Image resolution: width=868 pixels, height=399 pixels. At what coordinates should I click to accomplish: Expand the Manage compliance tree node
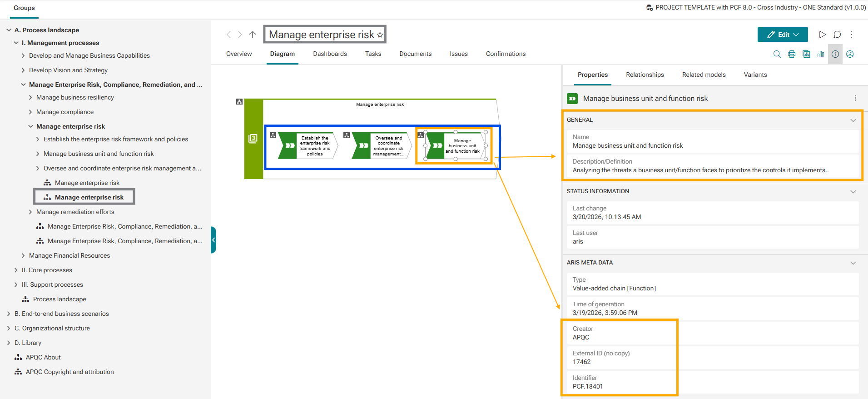(30, 112)
